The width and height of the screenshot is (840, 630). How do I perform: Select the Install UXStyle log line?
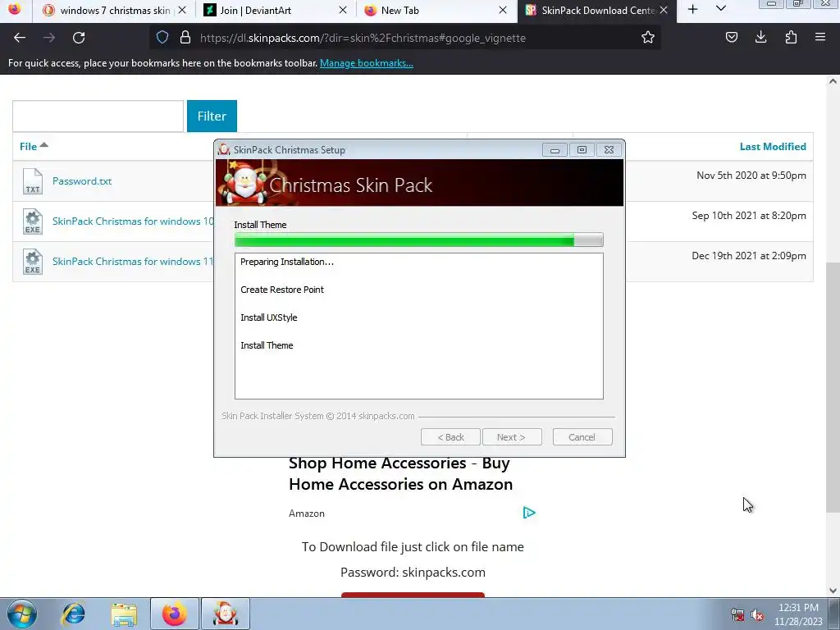point(269,317)
